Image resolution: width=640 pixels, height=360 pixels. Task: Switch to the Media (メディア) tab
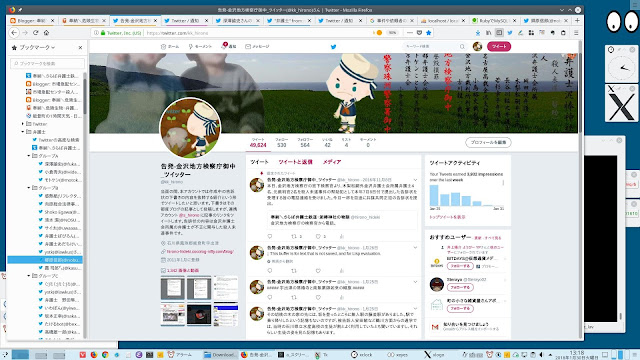click(x=332, y=162)
